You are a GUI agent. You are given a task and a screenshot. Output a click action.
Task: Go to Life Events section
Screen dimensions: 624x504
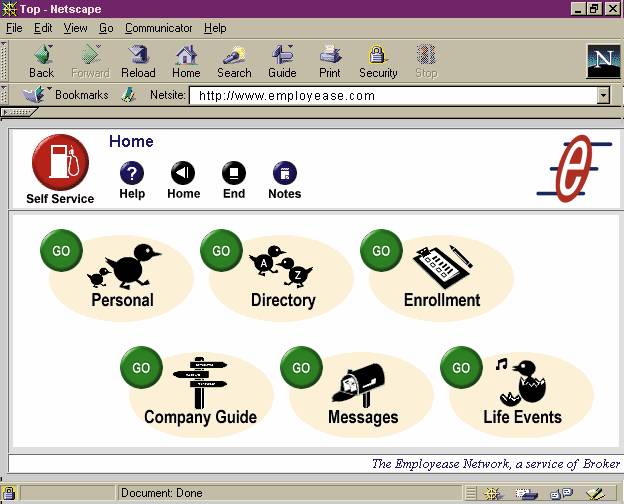point(521,388)
